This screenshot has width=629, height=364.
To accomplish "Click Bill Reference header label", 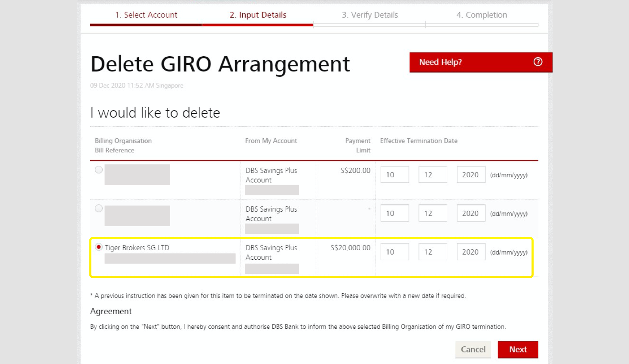I will point(115,150).
